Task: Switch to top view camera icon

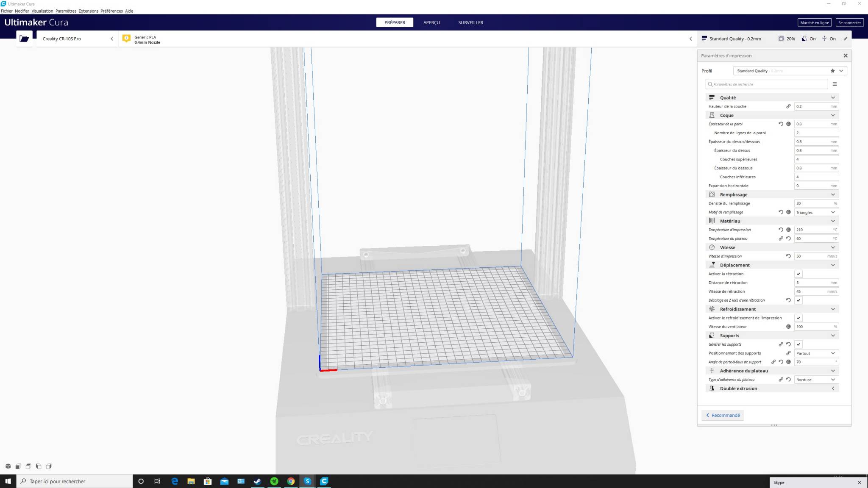Action: tap(28, 466)
